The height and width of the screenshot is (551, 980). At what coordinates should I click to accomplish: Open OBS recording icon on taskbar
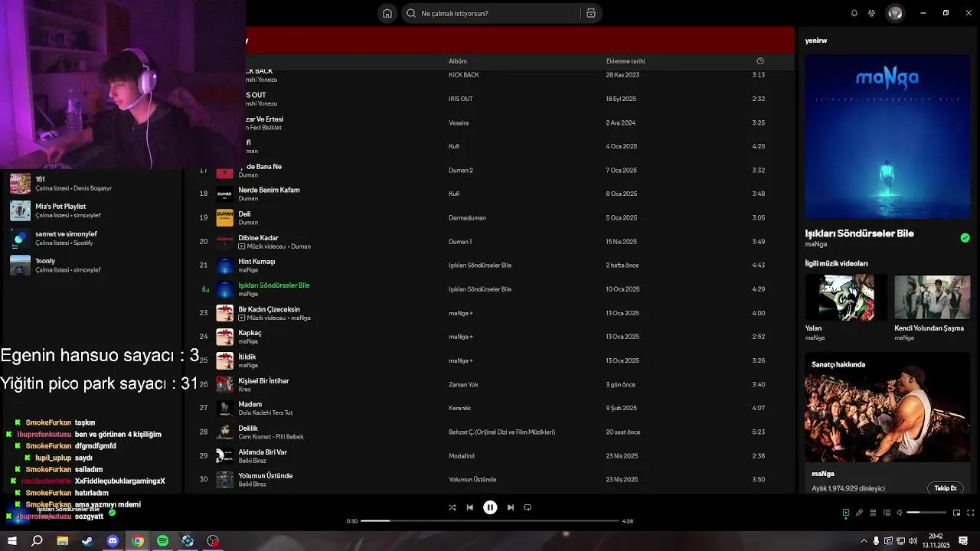point(213,541)
